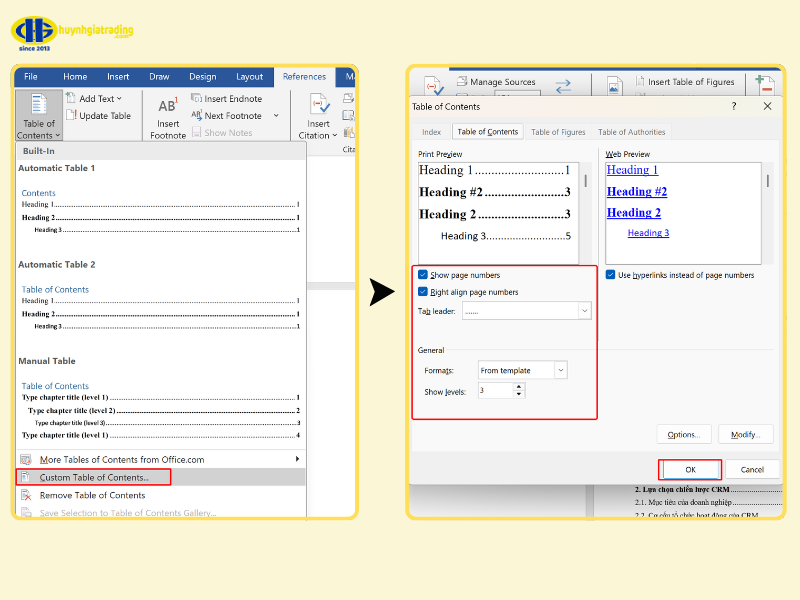The width and height of the screenshot is (800, 600).
Task: Click the Next Footnote icon
Action: click(197, 115)
